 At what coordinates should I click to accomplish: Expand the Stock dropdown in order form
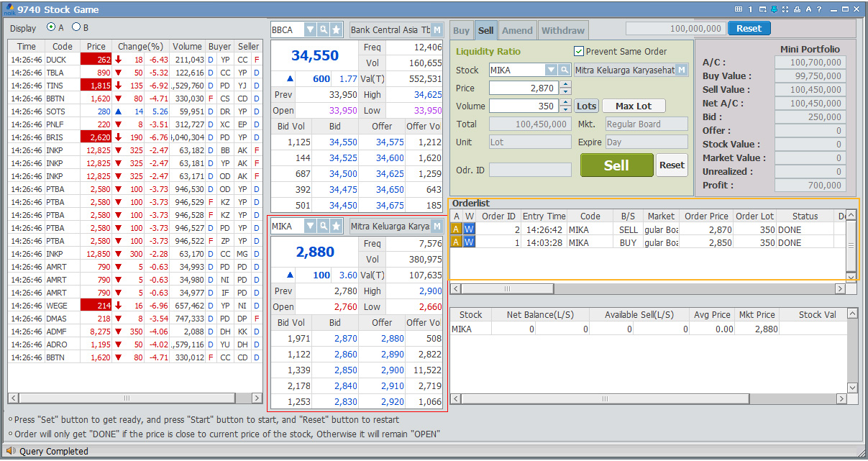point(551,70)
